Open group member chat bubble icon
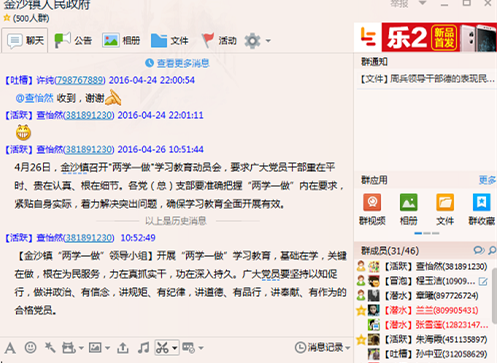This screenshot has height=363, width=497. pyautogui.click(x=479, y=250)
